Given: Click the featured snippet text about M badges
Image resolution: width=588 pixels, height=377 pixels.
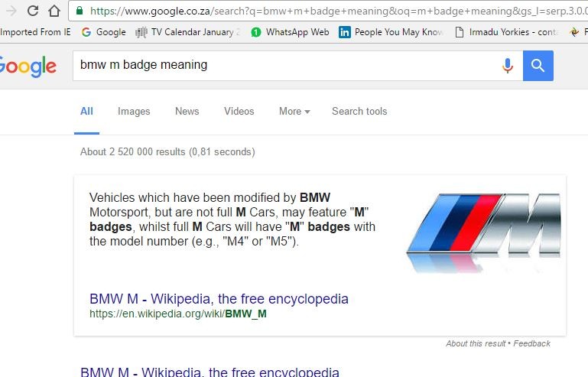Looking at the screenshot, I should [x=232, y=219].
